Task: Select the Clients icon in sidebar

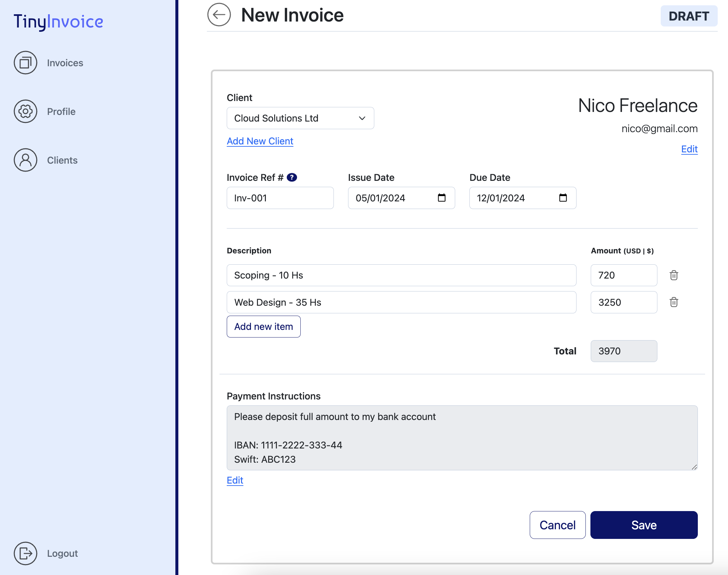Action: pos(25,160)
